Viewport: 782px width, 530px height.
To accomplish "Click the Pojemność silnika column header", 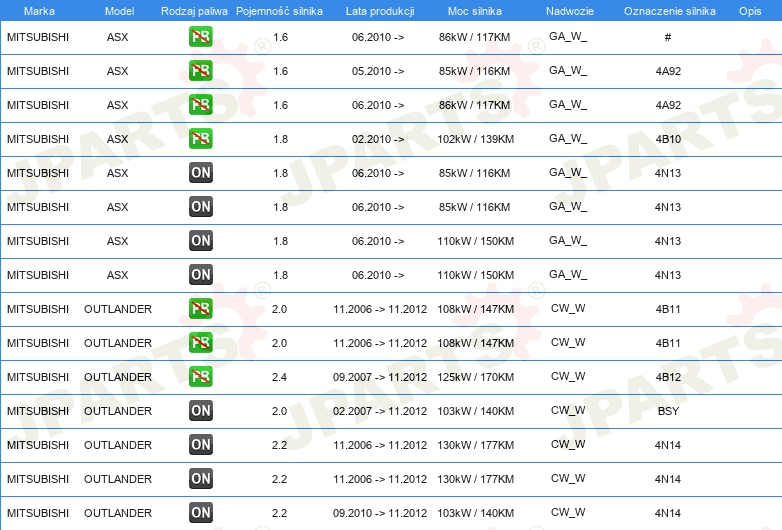I will pyautogui.click(x=279, y=11).
